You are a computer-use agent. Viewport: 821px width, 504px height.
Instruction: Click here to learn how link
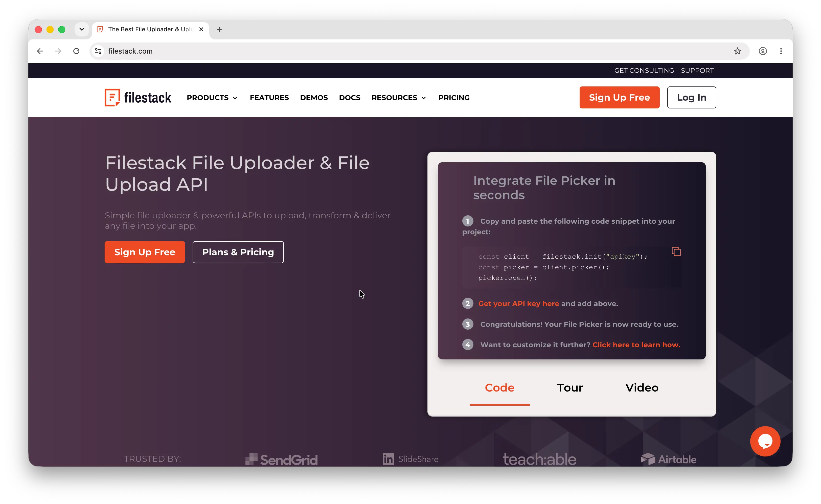pos(636,345)
